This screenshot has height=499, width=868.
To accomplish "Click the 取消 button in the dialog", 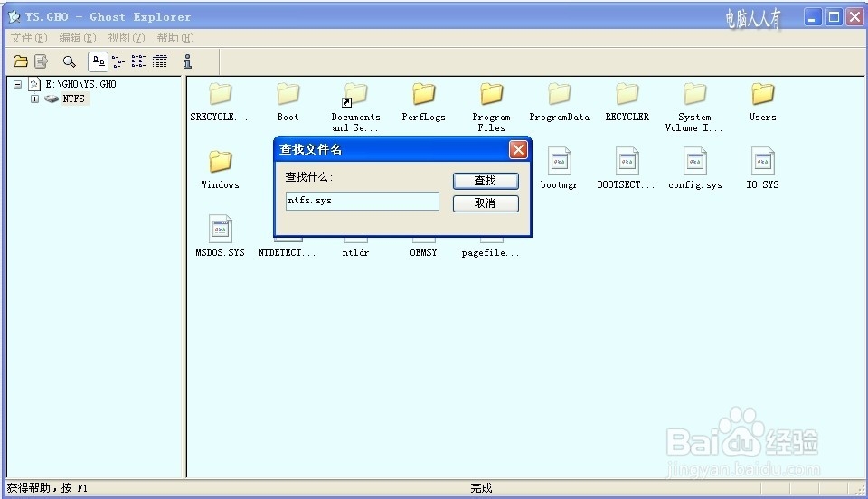I will (486, 203).
